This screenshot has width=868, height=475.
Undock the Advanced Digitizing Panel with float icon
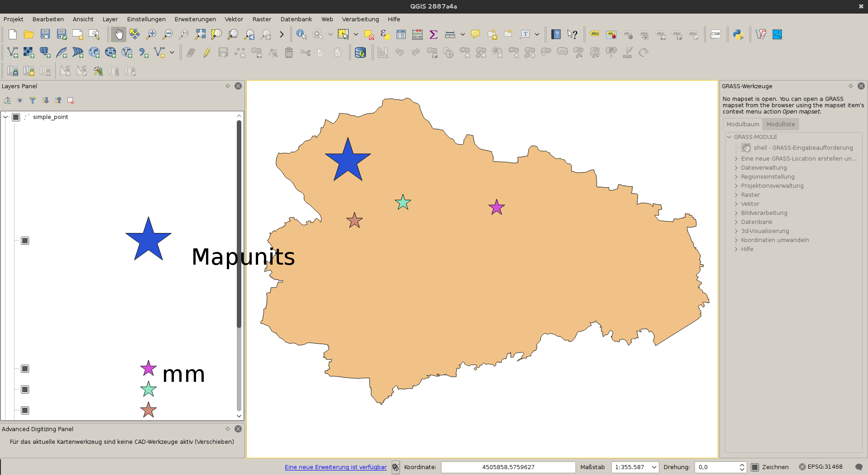[228, 429]
